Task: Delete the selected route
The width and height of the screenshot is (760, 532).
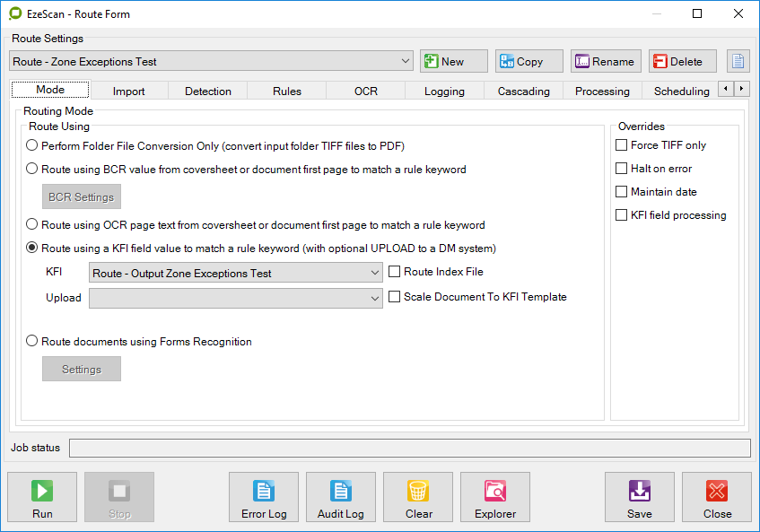Action: point(682,61)
